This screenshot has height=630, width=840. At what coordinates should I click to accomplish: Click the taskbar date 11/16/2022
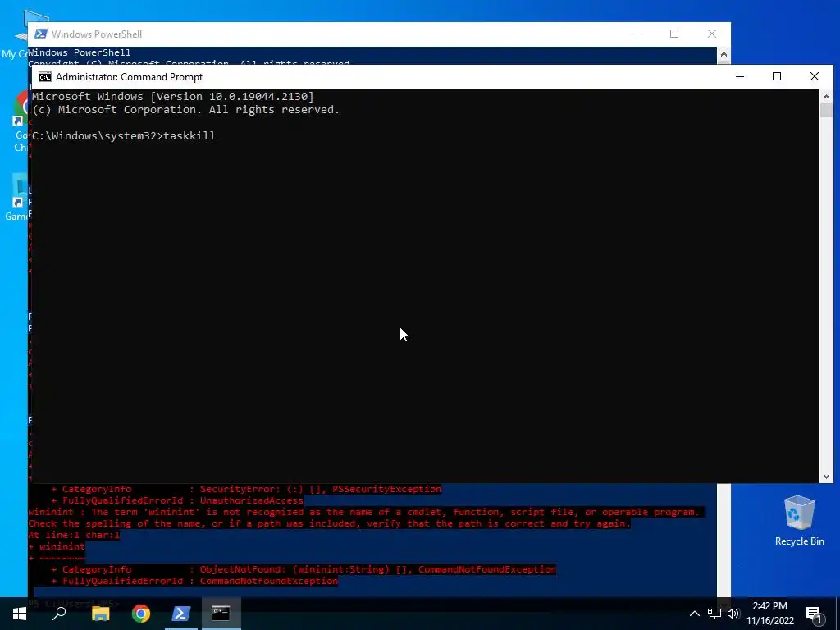coord(769,621)
